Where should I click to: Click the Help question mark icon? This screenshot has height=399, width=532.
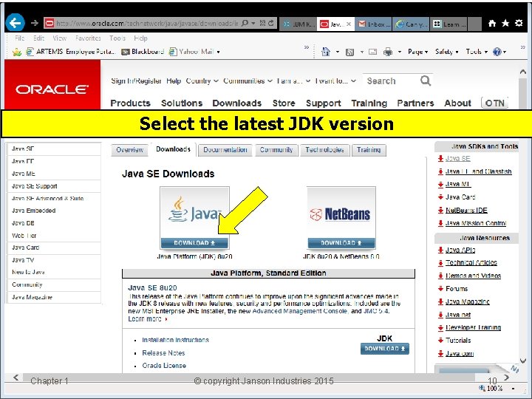coord(497,52)
